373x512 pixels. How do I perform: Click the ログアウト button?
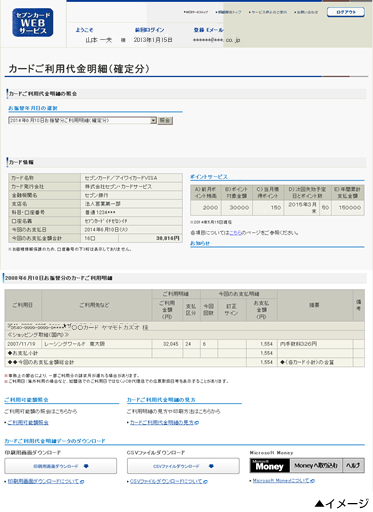[x=346, y=12]
